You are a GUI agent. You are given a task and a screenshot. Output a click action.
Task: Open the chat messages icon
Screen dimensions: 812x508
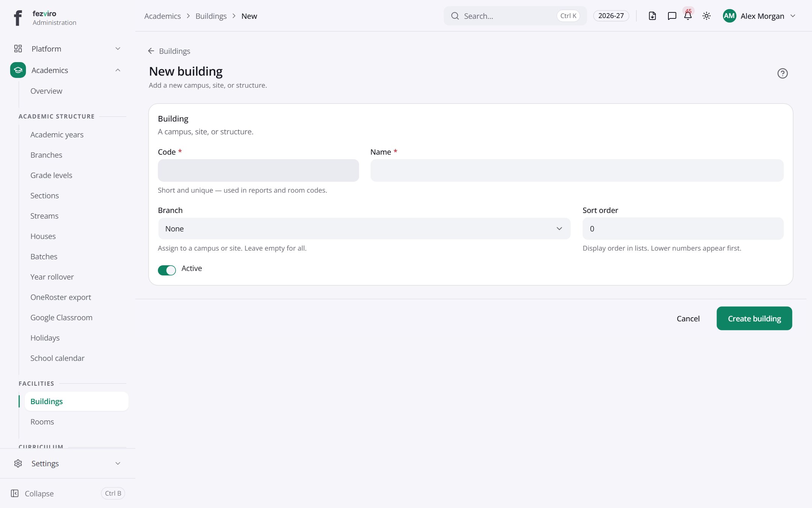pos(672,16)
